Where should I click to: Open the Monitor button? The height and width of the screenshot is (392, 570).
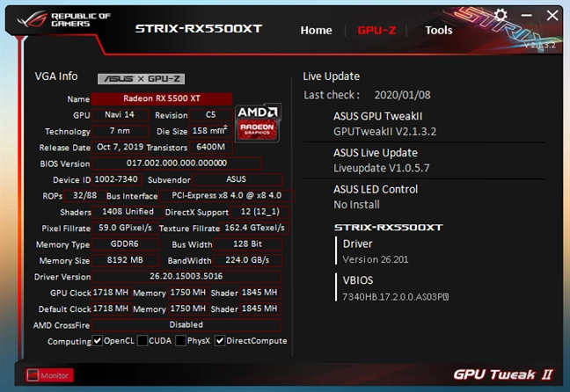(49, 375)
